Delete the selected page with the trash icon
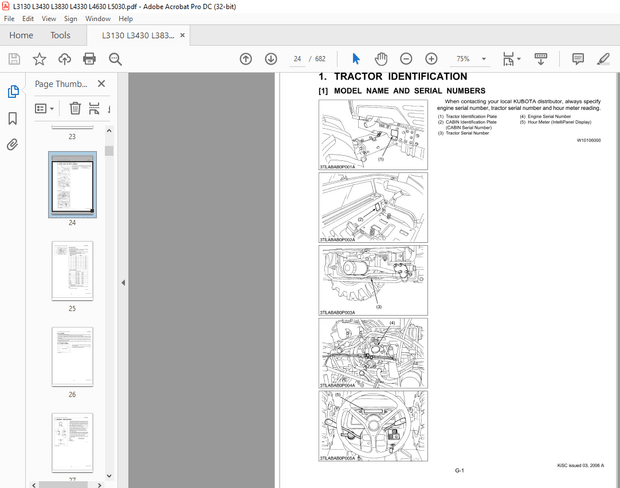 [x=75, y=108]
